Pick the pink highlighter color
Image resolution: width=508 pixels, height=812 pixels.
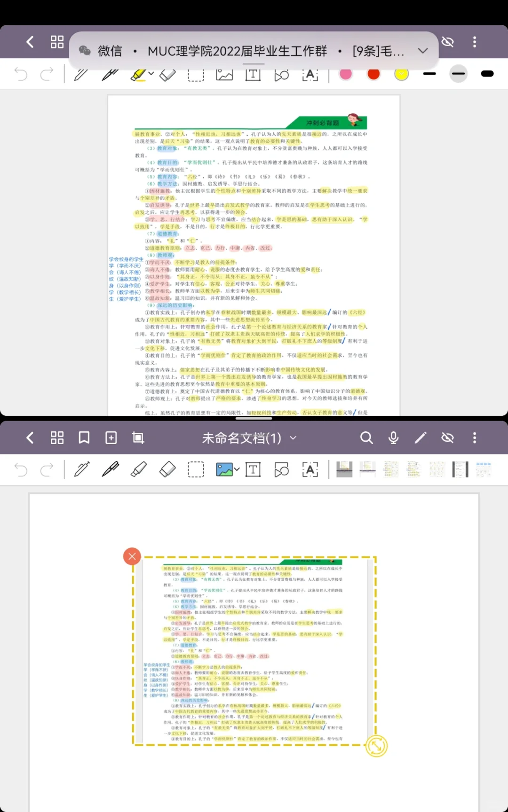click(346, 74)
